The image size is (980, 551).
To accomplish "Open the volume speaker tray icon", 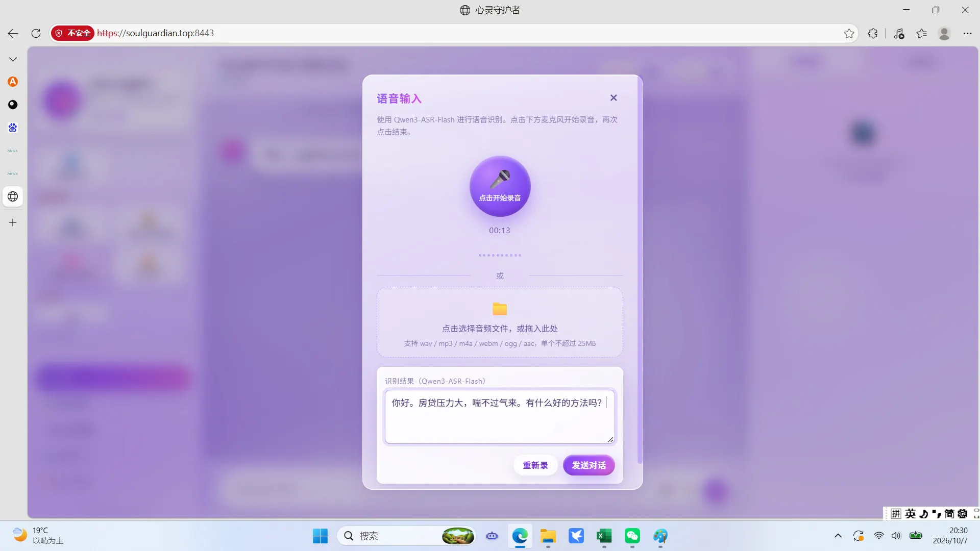I will click(x=896, y=536).
